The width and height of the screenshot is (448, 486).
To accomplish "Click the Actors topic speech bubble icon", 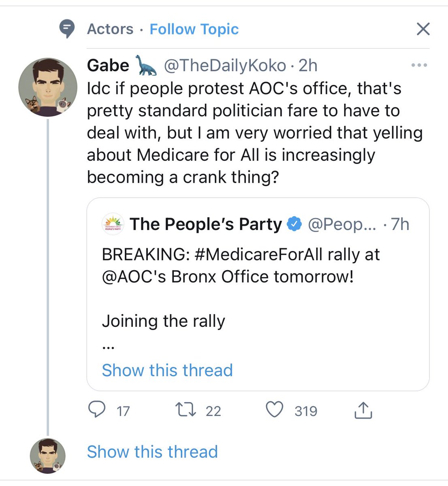I will point(67,29).
